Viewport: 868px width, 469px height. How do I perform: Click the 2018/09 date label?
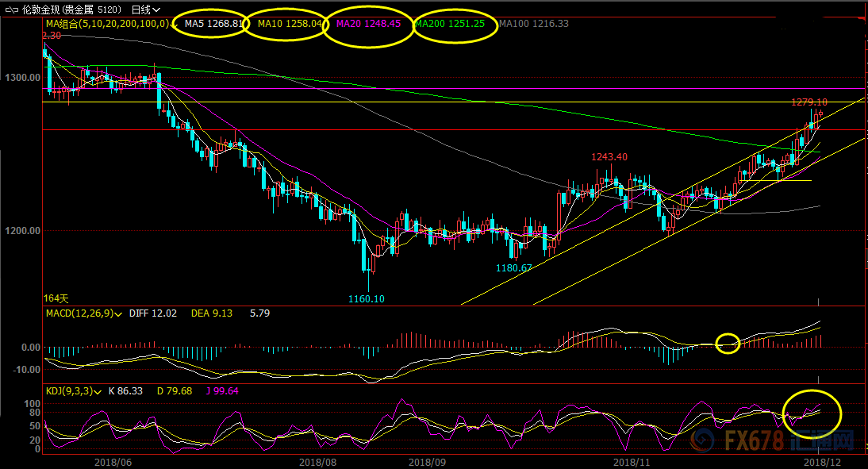[x=428, y=463]
